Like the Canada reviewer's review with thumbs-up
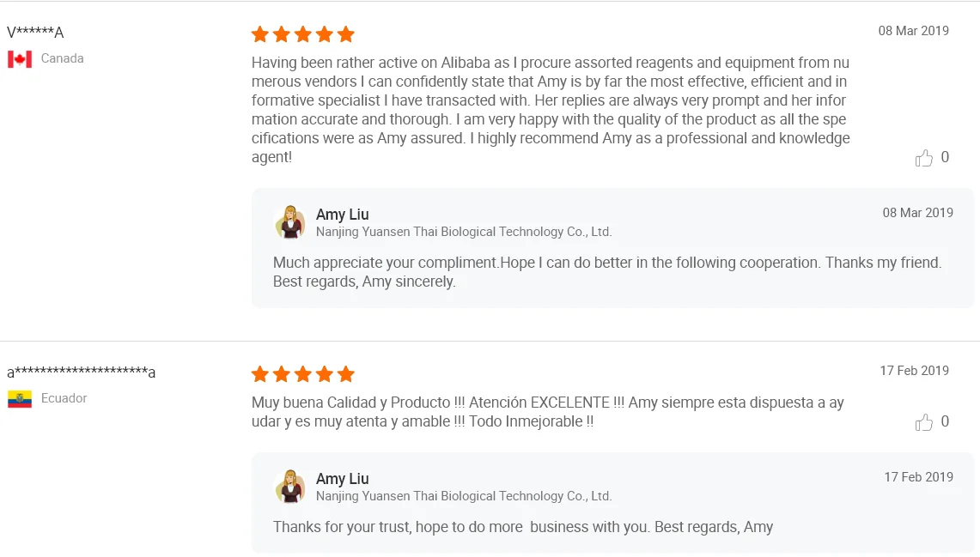This screenshot has width=980, height=557. point(924,158)
